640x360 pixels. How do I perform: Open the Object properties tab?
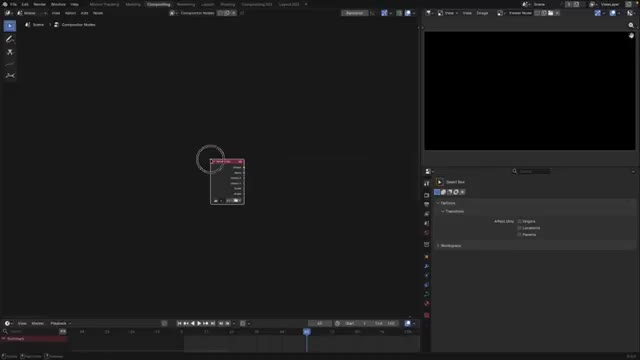pyautogui.click(x=427, y=257)
